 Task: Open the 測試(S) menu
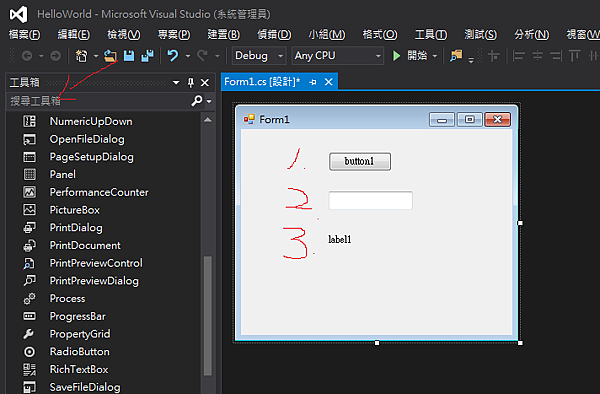point(481,35)
